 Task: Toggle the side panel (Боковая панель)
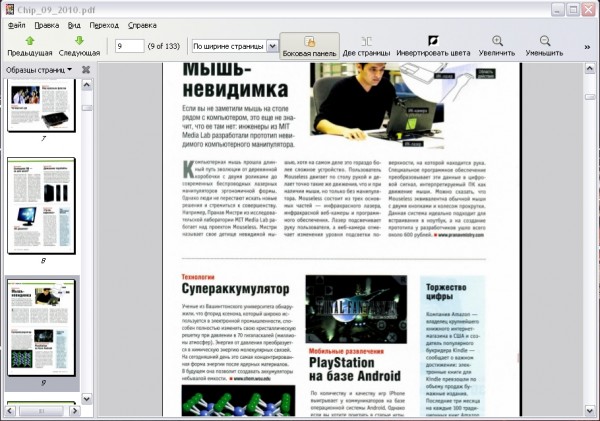point(309,46)
